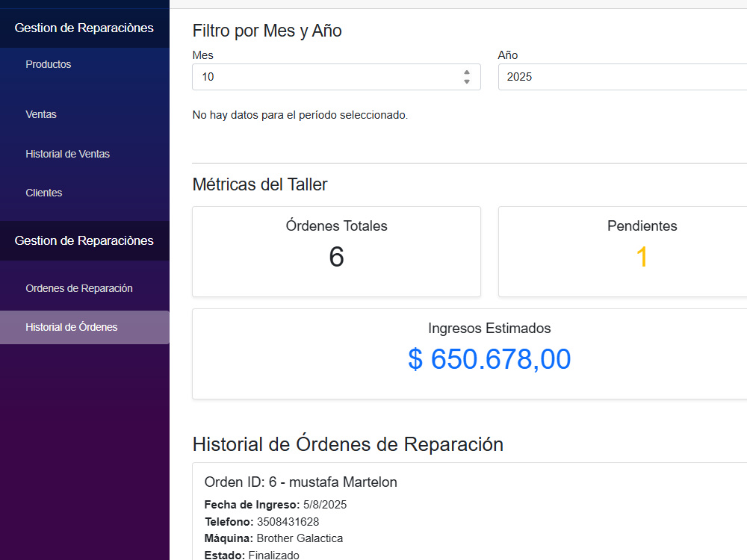Click the Órdenes Totales metric card
747x560 pixels.
(x=336, y=252)
